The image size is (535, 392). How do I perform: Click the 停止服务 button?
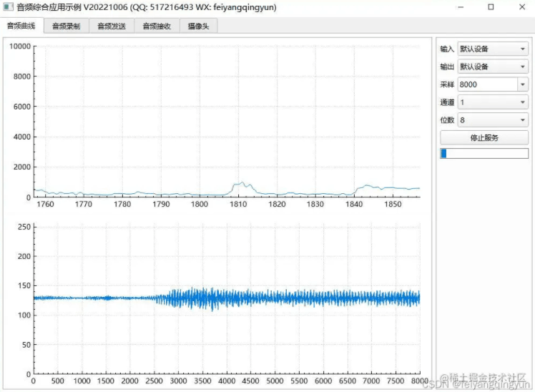click(484, 138)
